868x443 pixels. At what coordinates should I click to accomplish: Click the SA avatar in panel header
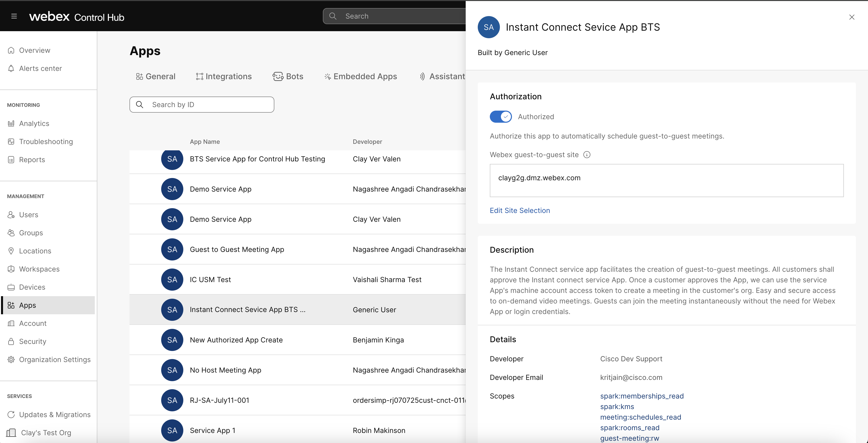[x=489, y=27]
